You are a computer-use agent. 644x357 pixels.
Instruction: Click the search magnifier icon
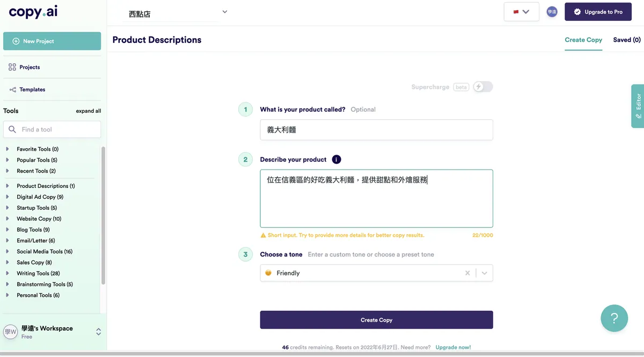point(12,129)
